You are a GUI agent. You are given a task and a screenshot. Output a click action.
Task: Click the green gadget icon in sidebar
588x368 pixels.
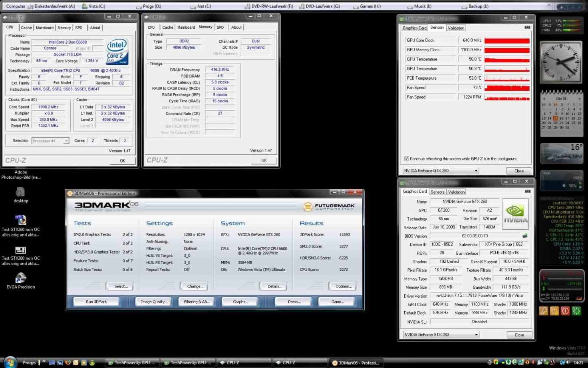[576, 311]
